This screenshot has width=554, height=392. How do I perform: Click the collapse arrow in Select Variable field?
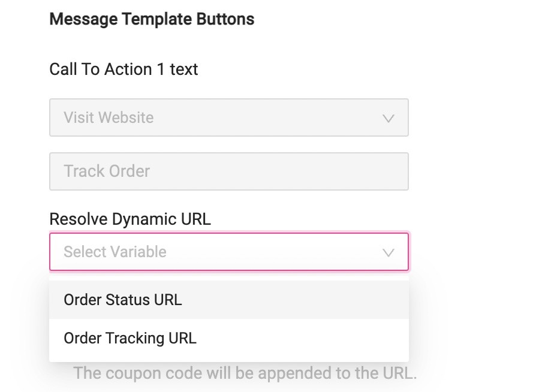(389, 252)
